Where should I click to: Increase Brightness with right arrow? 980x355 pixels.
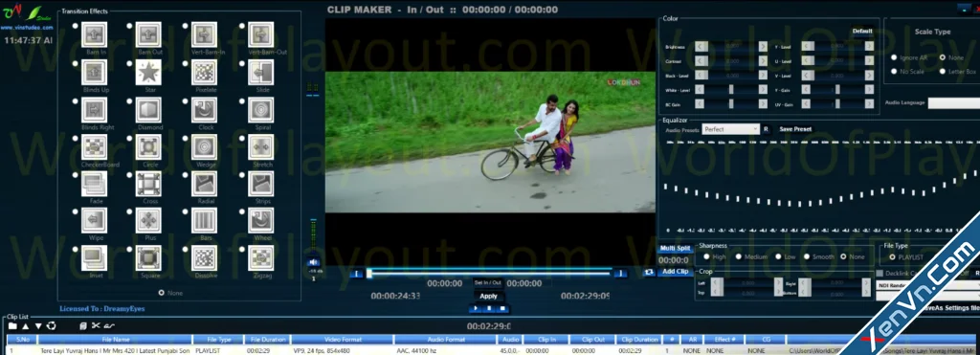[763, 46]
